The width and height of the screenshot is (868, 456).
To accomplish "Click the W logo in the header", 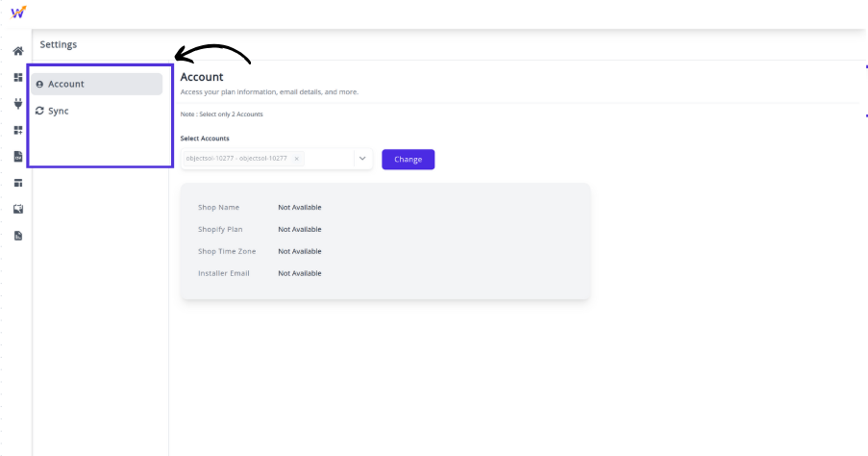I will (17, 12).
